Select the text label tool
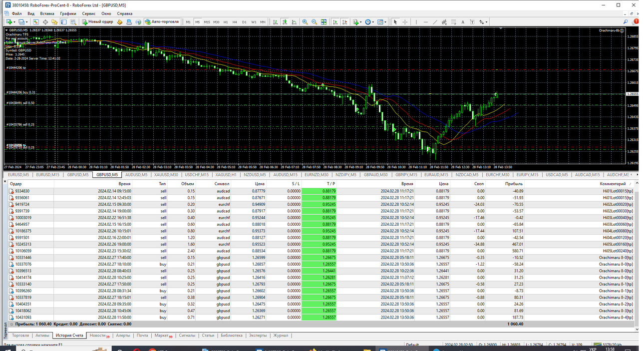 tap(472, 22)
